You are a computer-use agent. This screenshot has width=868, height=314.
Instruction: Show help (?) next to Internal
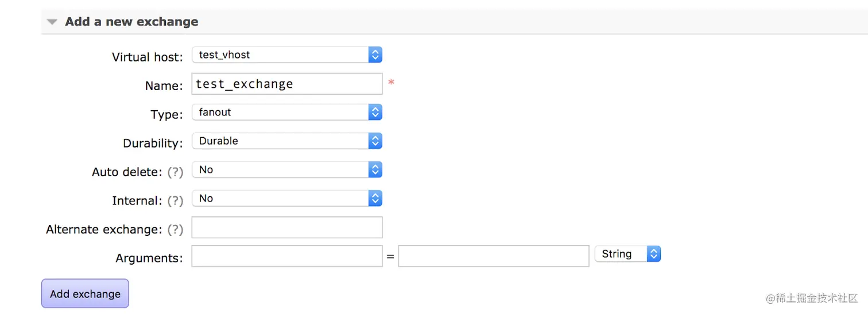pyautogui.click(x=175, y=201)
